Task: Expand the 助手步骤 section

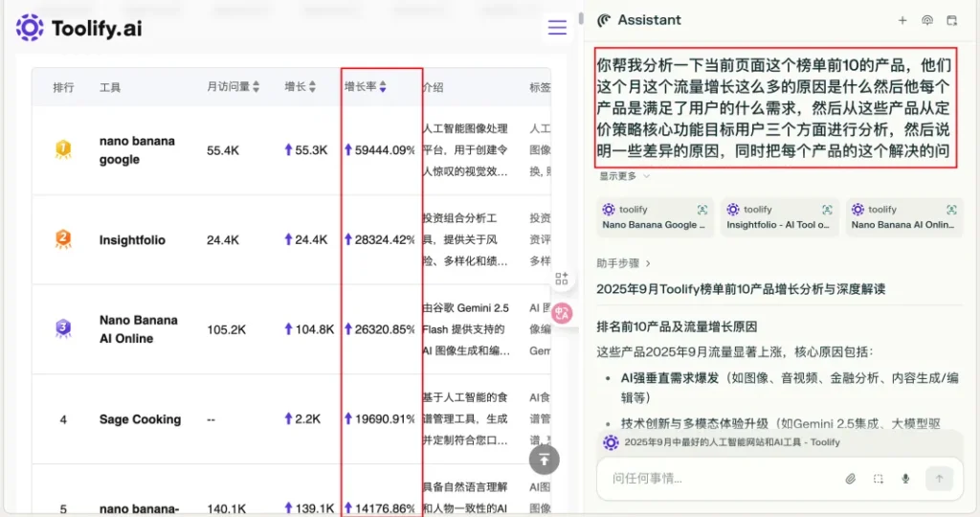Action: 623,262
